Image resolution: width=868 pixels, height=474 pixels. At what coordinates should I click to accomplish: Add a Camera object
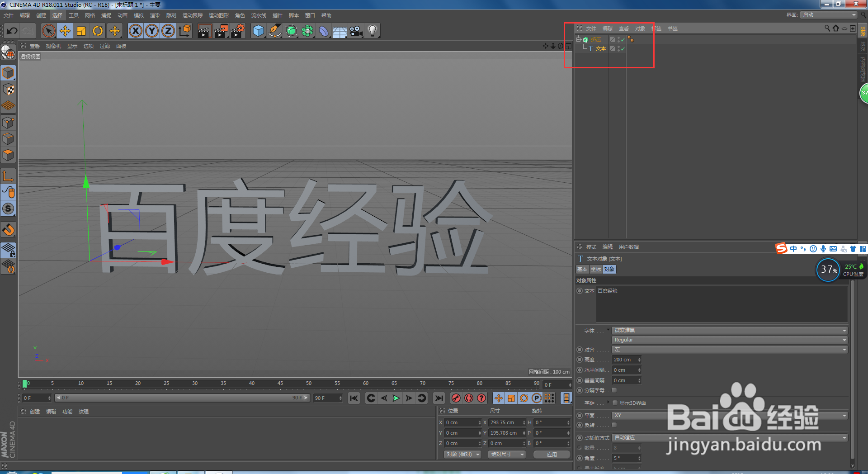356,31
